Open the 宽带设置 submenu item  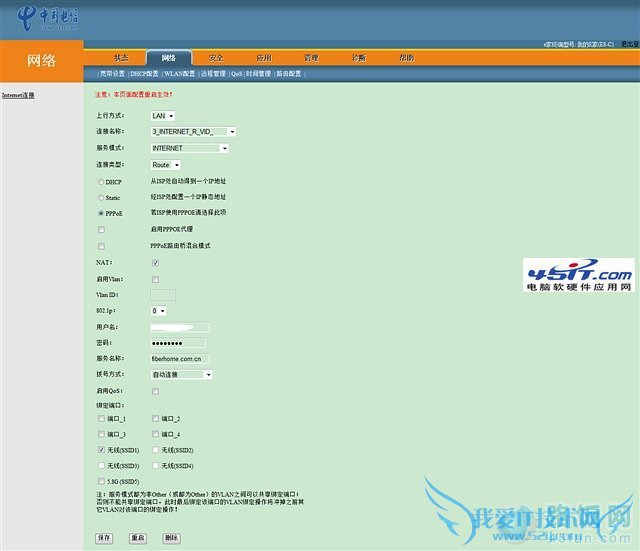[112, 74]
